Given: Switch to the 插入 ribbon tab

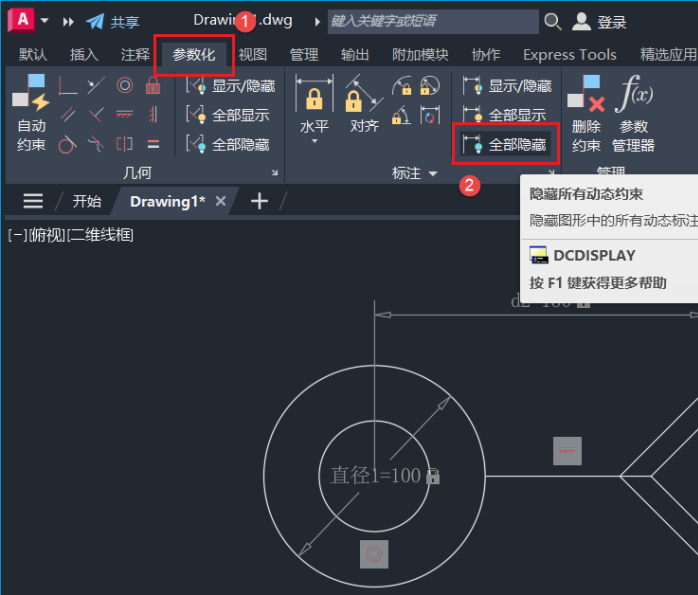Looking at the screenshot, I should [84, 54].
